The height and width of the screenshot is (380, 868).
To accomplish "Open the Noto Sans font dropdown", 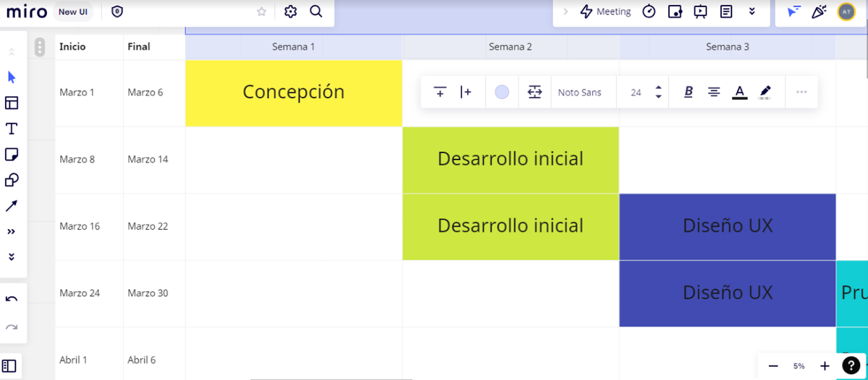I will click(579, 92).
